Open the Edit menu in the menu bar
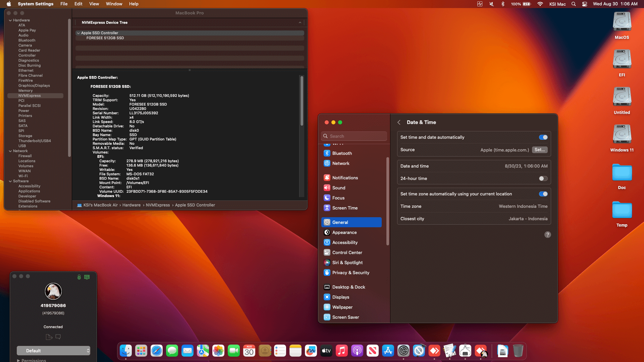Screen dimensions: 644x362 coord(78,4)
